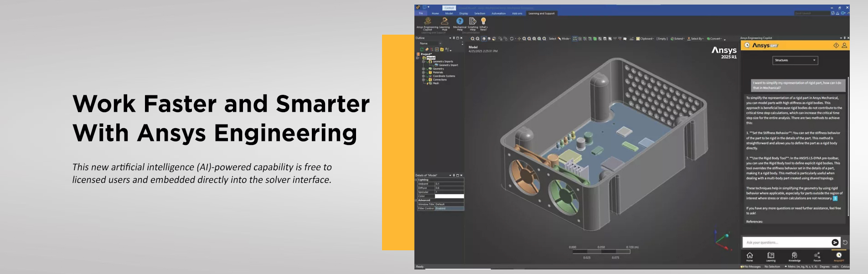
Task: Open Copilot Knowledge section
Action: coord(795,257)
